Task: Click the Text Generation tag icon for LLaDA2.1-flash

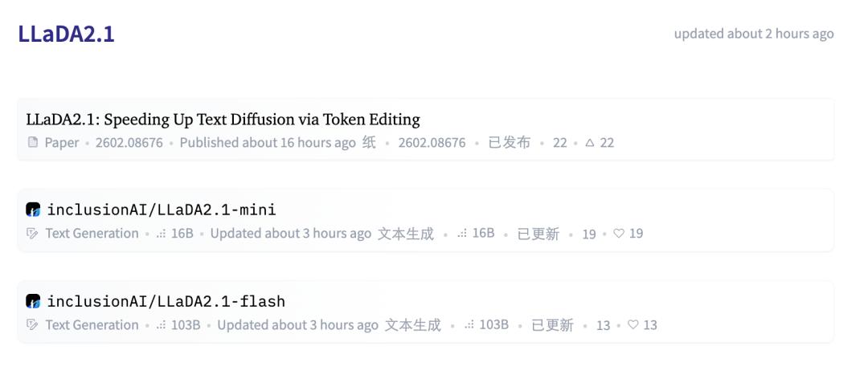Action: (33, 325)
